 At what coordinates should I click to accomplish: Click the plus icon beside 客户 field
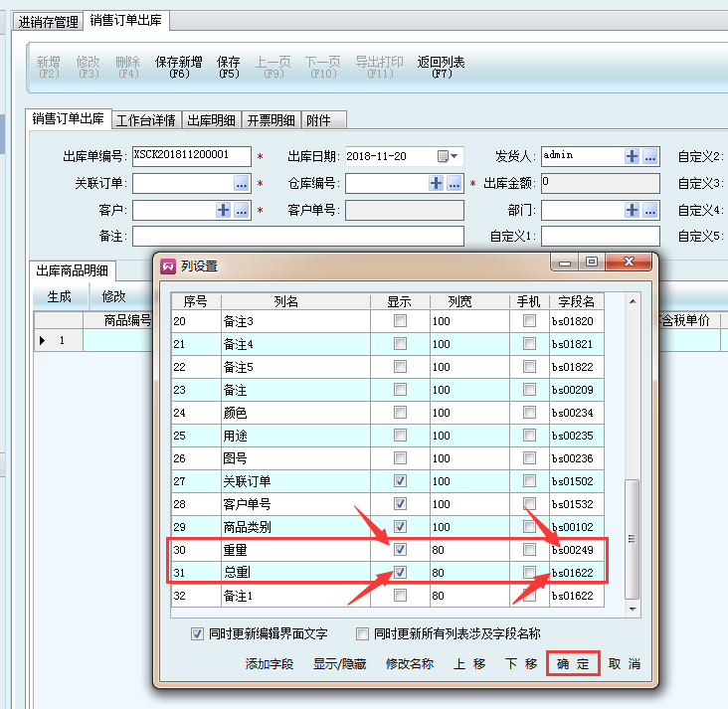tap(223, 211)
